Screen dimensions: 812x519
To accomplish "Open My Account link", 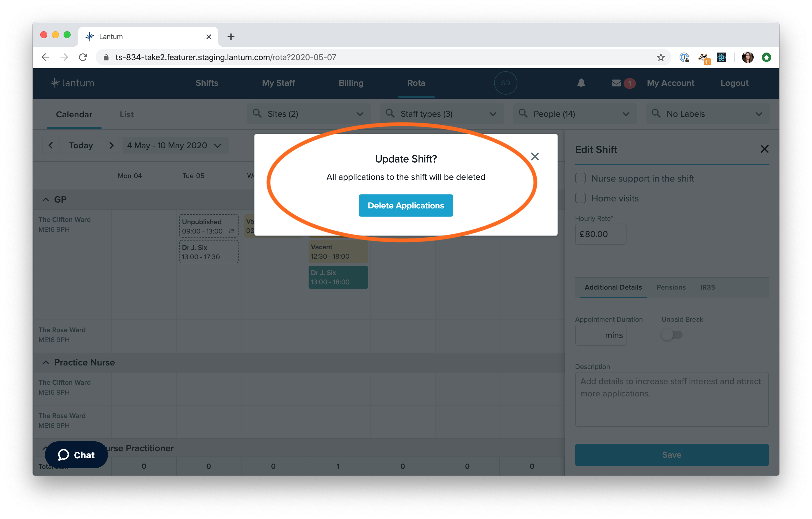I will (x=670, y=83).
